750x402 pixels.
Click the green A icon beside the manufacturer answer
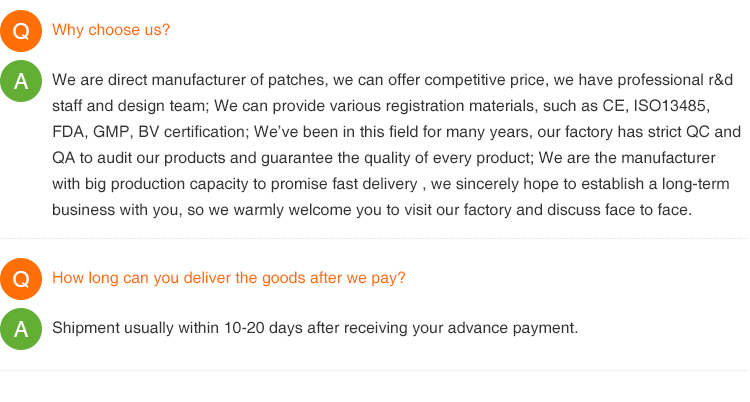[x=21, y=80]
